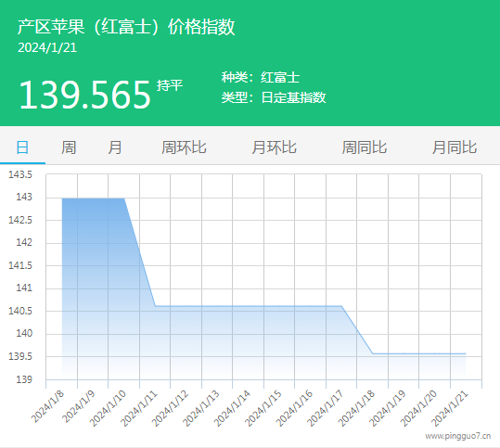
Task: Click the 2024/1/18 x-axis date label
Action: click(356, 408)
